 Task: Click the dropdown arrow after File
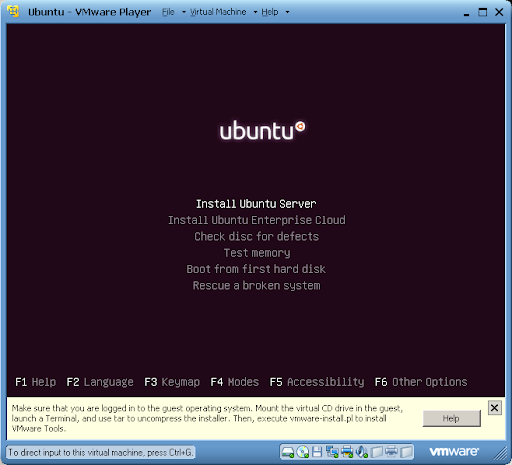click(x=184, y=12)
